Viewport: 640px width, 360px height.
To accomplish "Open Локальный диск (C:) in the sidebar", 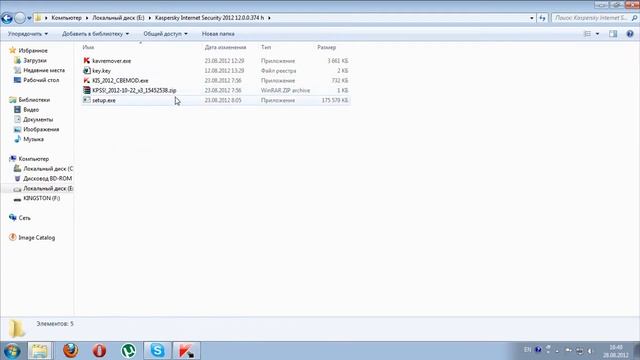I will (48, 169).
